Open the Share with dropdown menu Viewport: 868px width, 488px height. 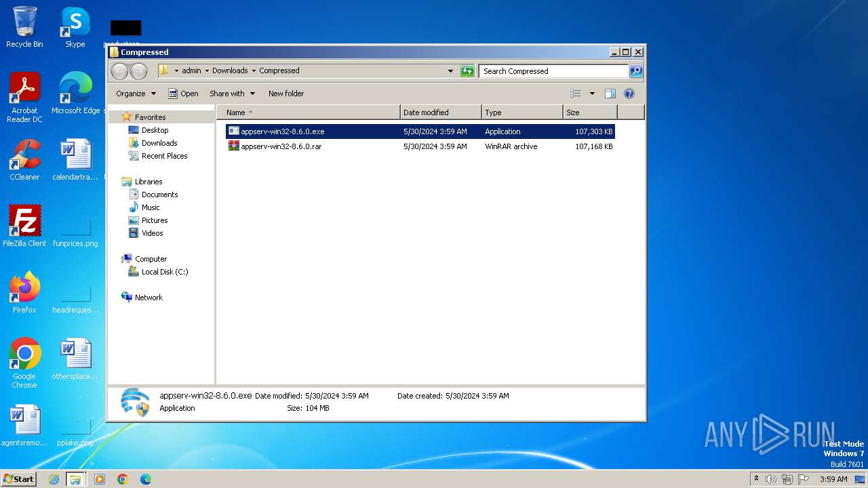232,94
